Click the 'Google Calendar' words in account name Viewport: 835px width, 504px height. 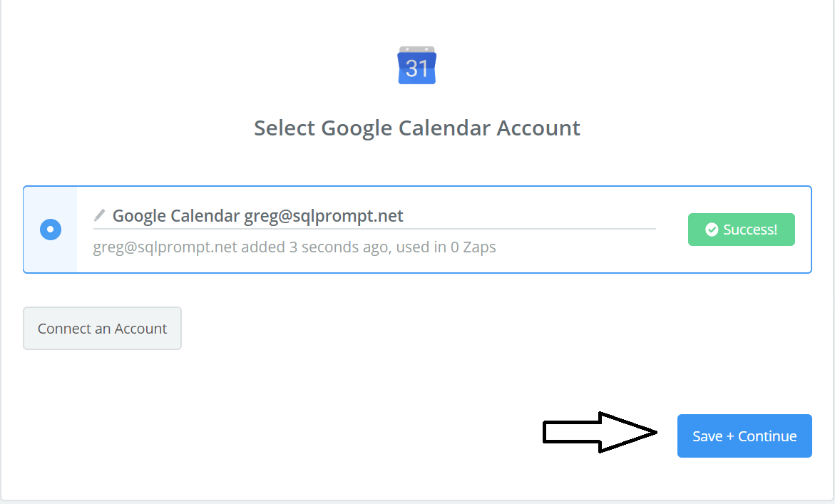click(176, 215)
